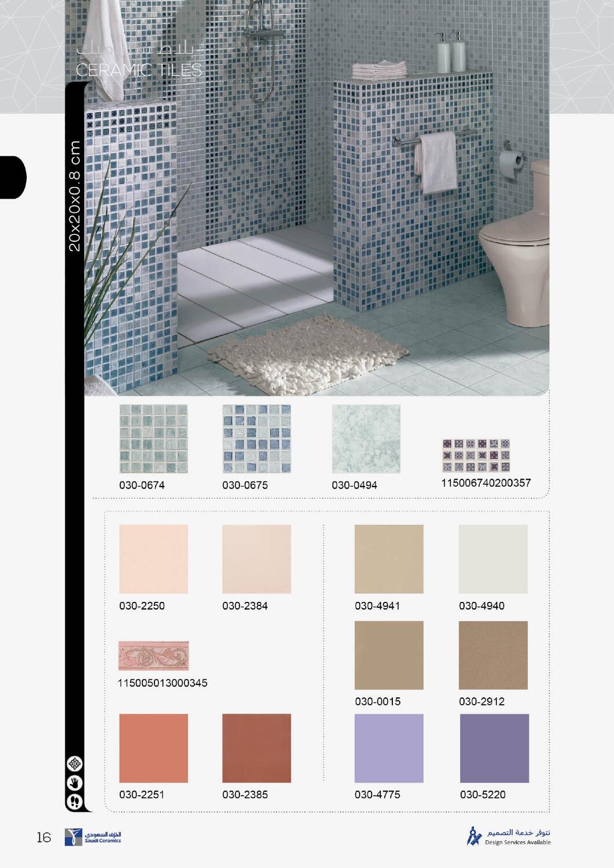Click the CERAMIC TILES heading
Screen dimensions: 614x868
tap(139, 70)
